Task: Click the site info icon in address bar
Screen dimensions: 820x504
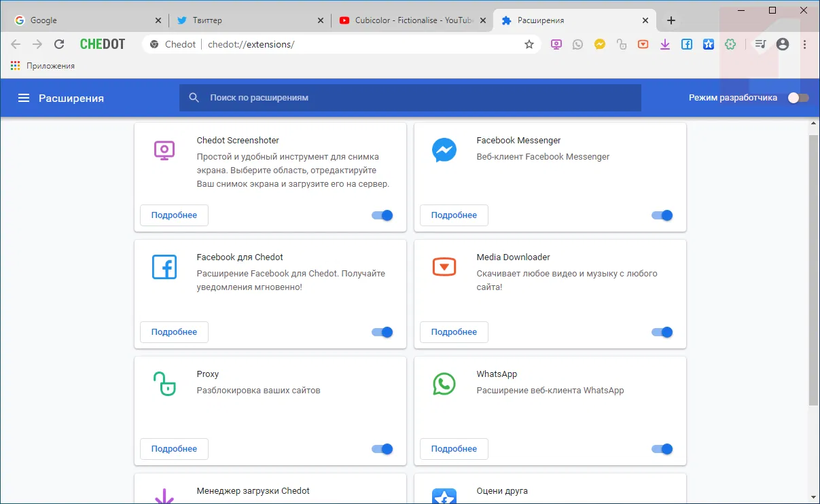Action: (154, 44)
